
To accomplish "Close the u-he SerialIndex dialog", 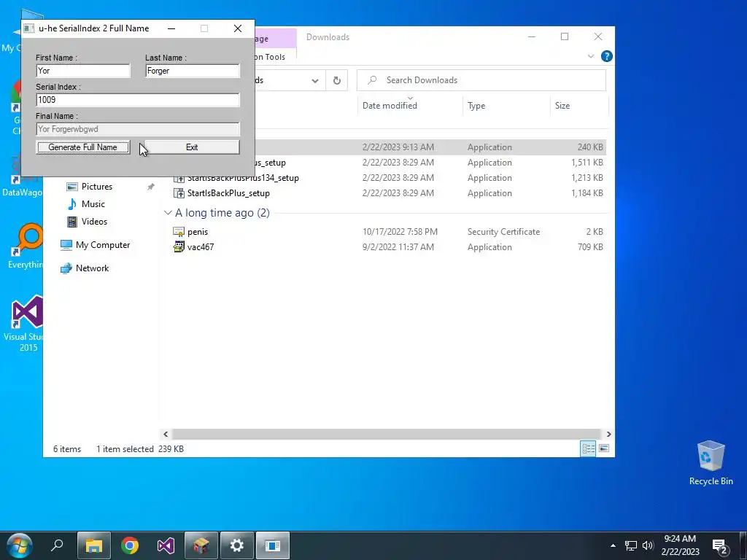I will click(238, 28).
